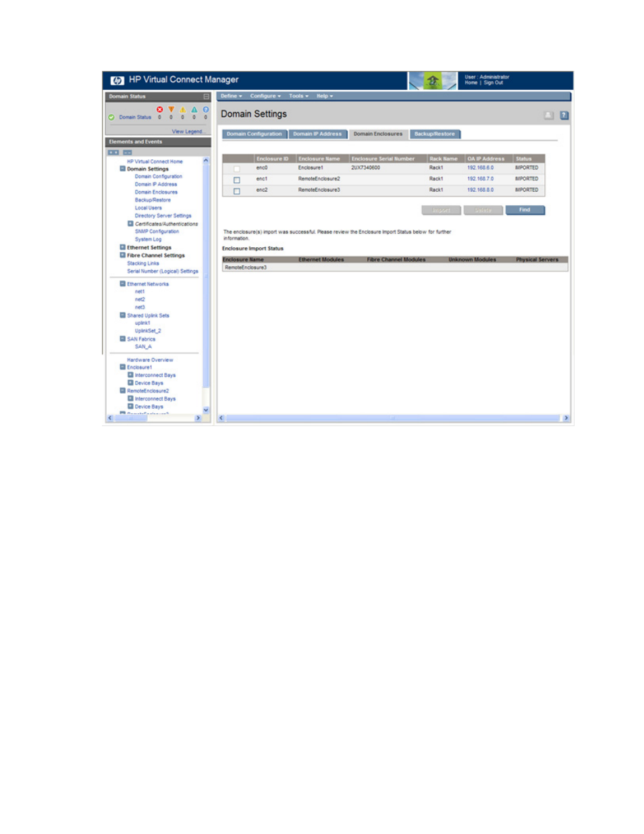Click the Sign Out link
644x834 pixels.
(x=493, y=83)
